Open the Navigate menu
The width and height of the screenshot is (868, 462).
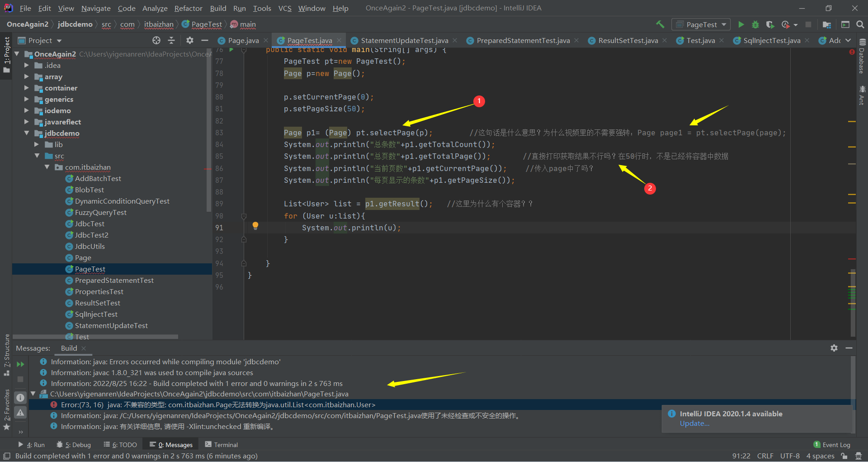(96, 8)
